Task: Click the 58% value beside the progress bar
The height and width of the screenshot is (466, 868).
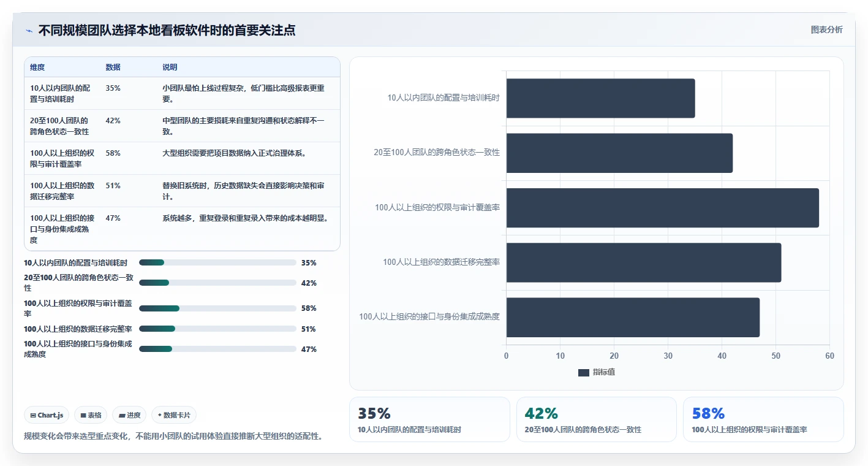Action: (x=309, y=308)
